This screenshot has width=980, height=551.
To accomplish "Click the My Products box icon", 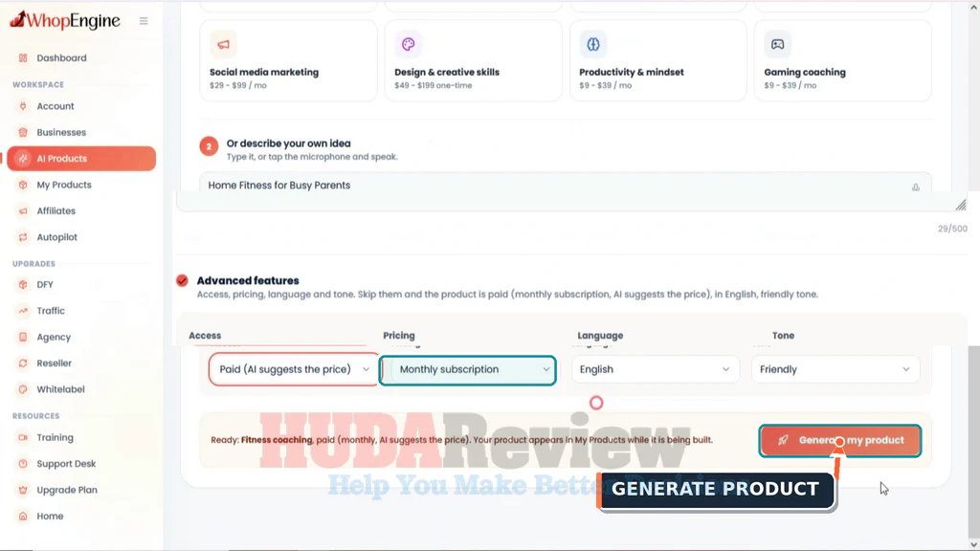I will tap(23, 185).
